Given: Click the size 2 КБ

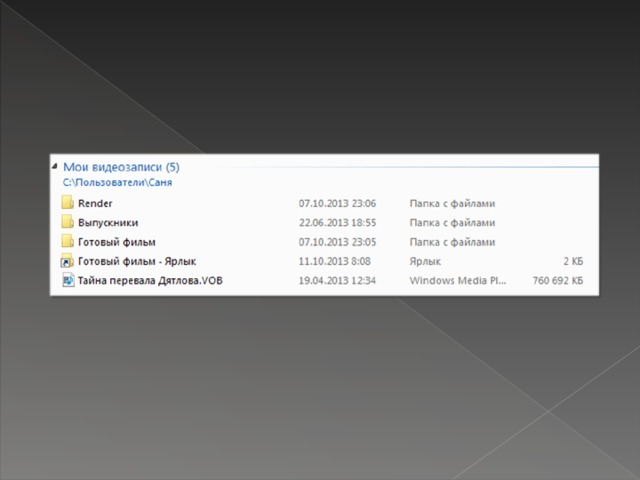Looking at the screenshot, I should point(573,261).
